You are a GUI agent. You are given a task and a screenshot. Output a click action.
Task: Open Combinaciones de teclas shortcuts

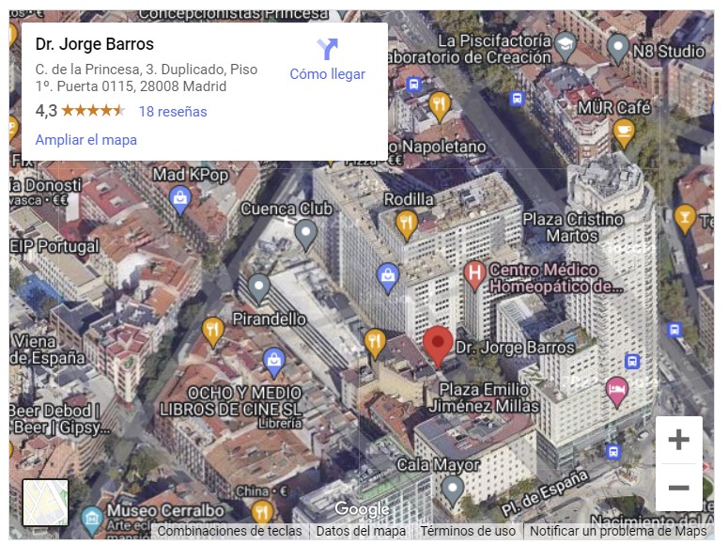(230, 531)
